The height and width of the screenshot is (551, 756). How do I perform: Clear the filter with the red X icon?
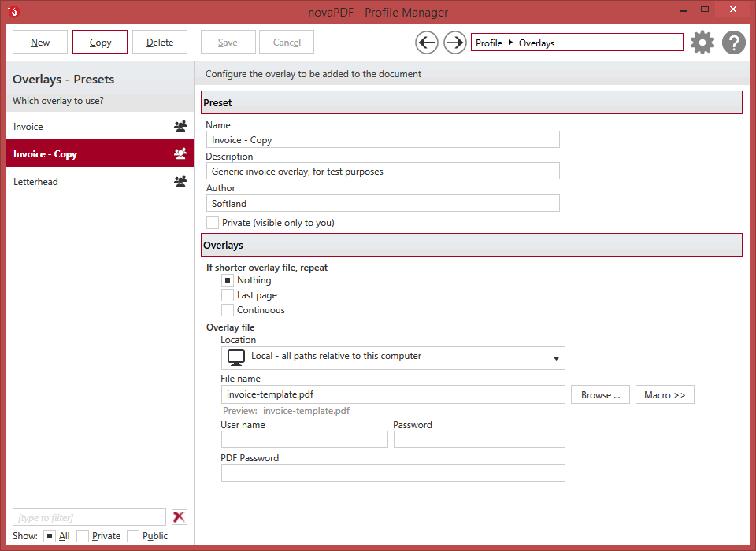pos(180,517)
